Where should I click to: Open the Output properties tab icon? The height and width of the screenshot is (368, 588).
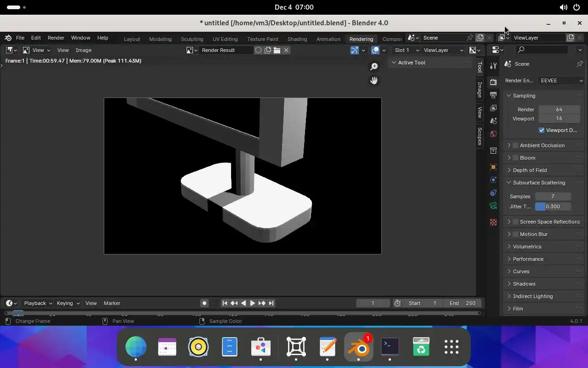[493, 95]
